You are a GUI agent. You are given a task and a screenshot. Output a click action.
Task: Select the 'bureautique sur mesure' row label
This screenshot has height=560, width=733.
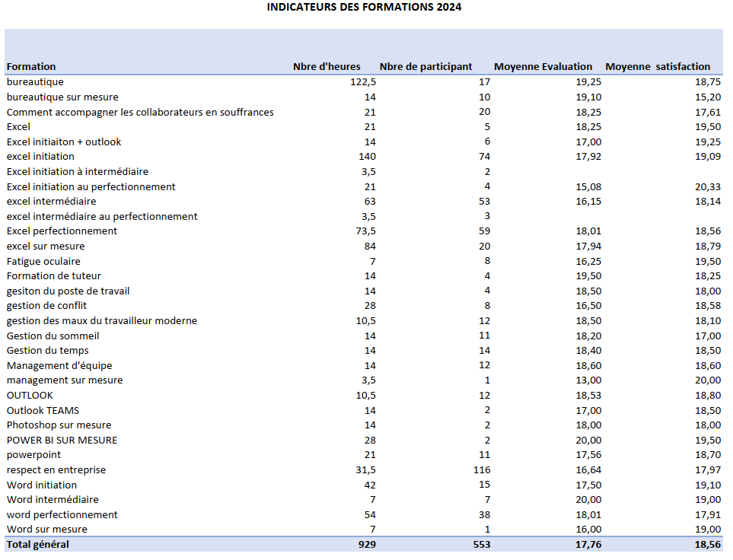click(62, 97)
